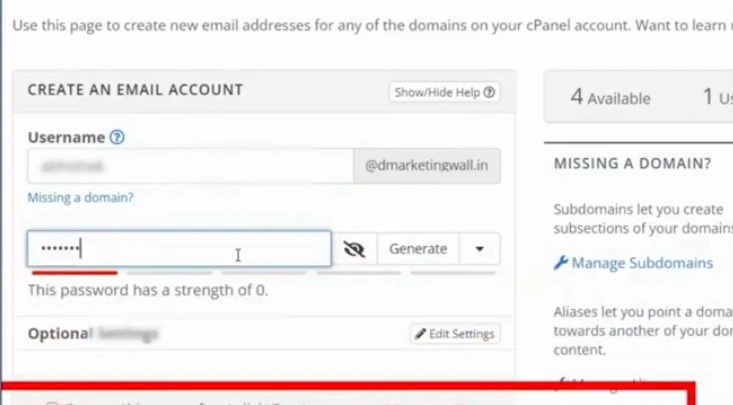
Task: Click the "Missing a Domain?" sidebar heading
Action: [632, 163]
